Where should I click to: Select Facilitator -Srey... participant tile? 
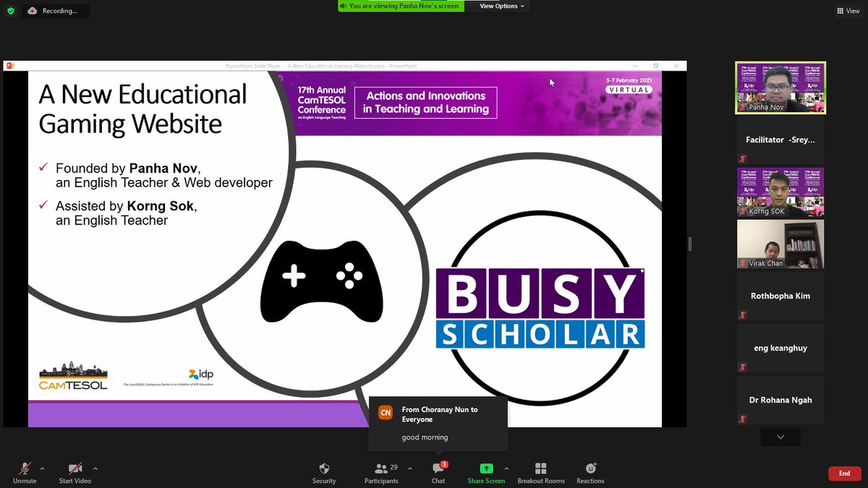point(780,140)
